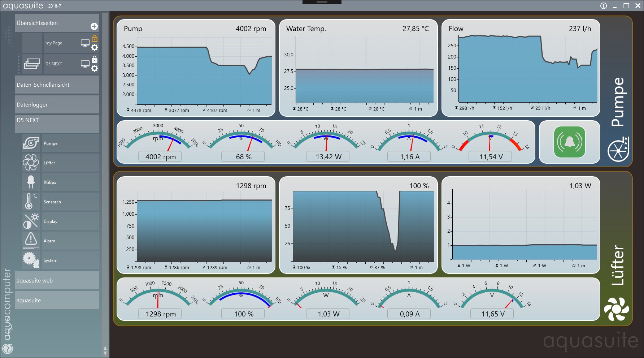Open settings gear for D5 NEXT page
The image size is (644, 358).
tap(95, 69)
